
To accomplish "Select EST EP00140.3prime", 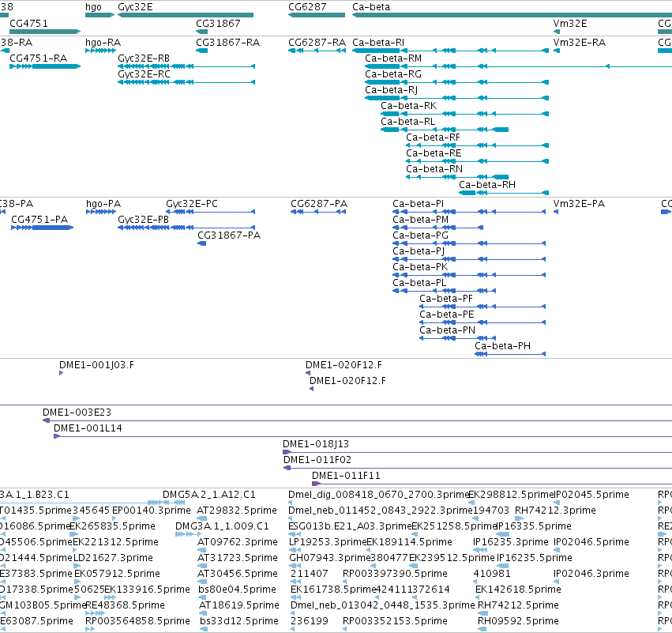I will 152,511.
